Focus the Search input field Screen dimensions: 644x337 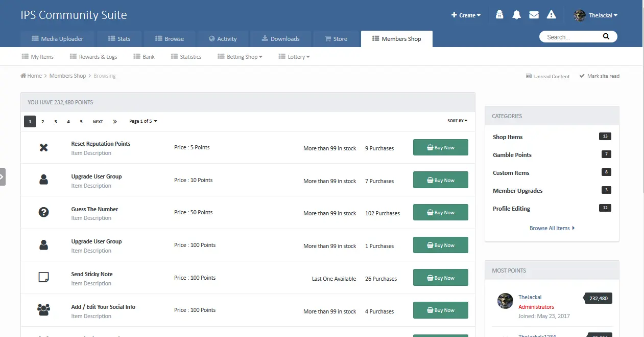click(x=571, y=37)
